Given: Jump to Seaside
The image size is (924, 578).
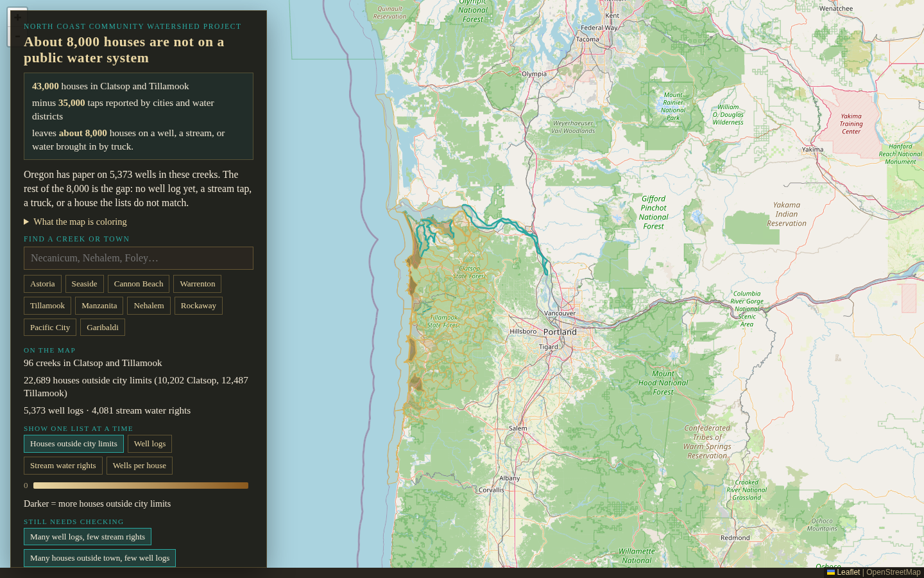Looking at the screenshot, I should tap(84, 284).
